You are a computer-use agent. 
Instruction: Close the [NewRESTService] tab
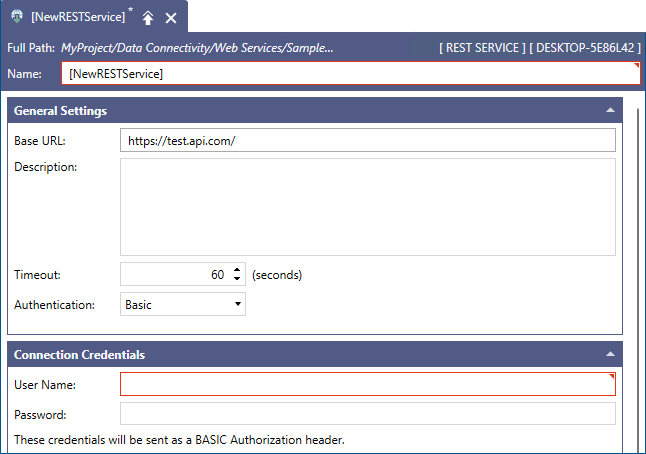click(x=171, y=18)
